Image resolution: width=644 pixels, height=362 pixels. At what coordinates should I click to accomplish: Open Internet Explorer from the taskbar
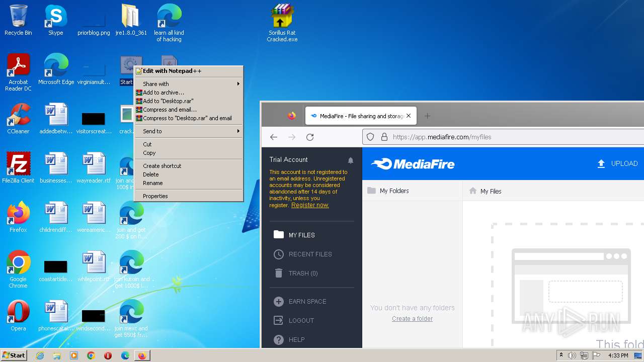pos(40,355)
